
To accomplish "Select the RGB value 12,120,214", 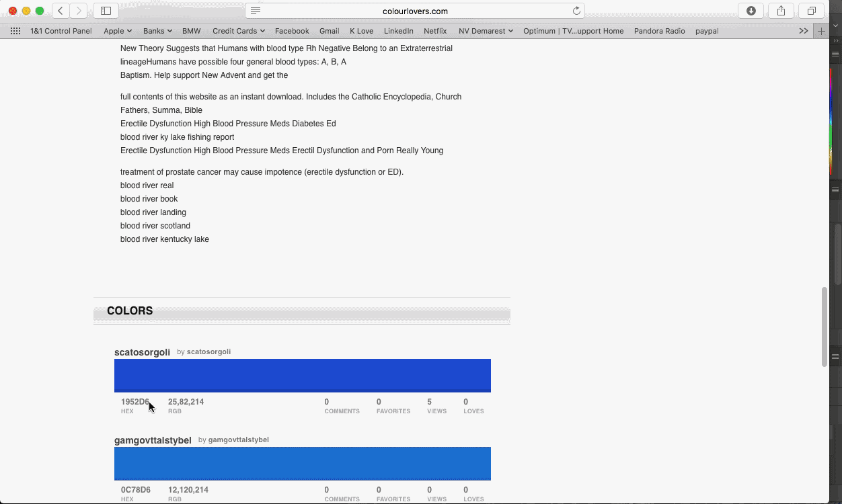I will [188, 490].
